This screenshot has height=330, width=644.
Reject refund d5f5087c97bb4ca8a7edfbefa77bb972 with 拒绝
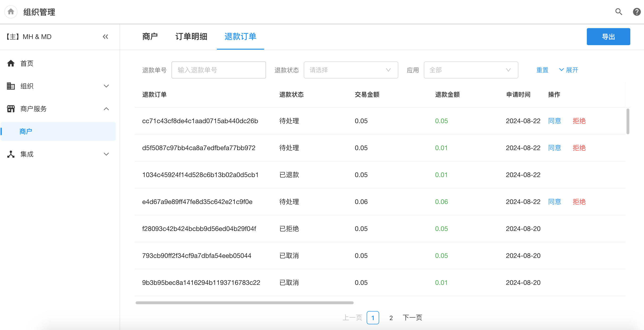coord(579,148)
